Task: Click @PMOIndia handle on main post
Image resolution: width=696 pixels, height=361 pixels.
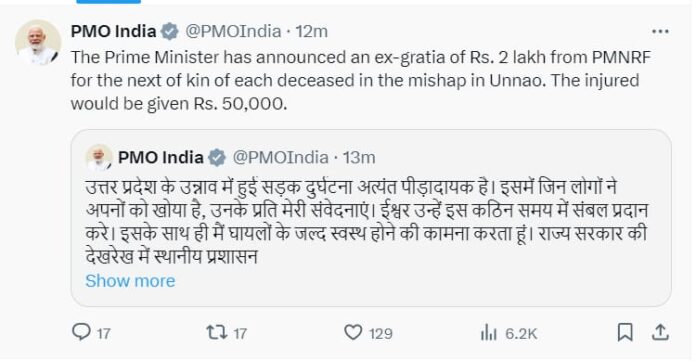Action: (x=233, y=32)
